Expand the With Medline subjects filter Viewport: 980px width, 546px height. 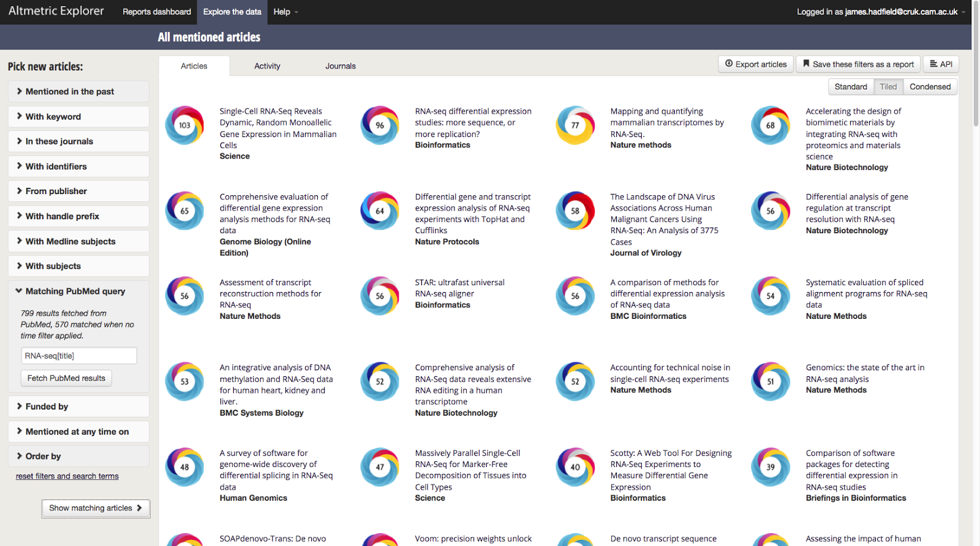78,241
